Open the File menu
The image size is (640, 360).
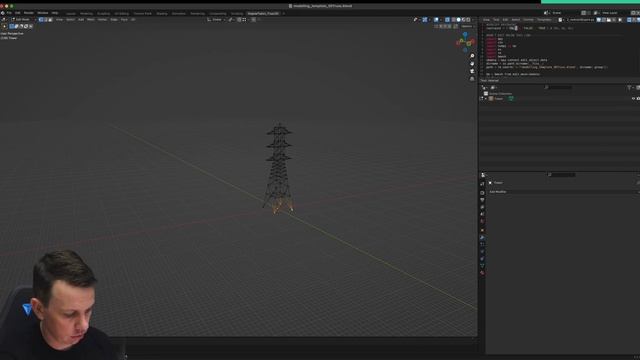pos(9,13)
